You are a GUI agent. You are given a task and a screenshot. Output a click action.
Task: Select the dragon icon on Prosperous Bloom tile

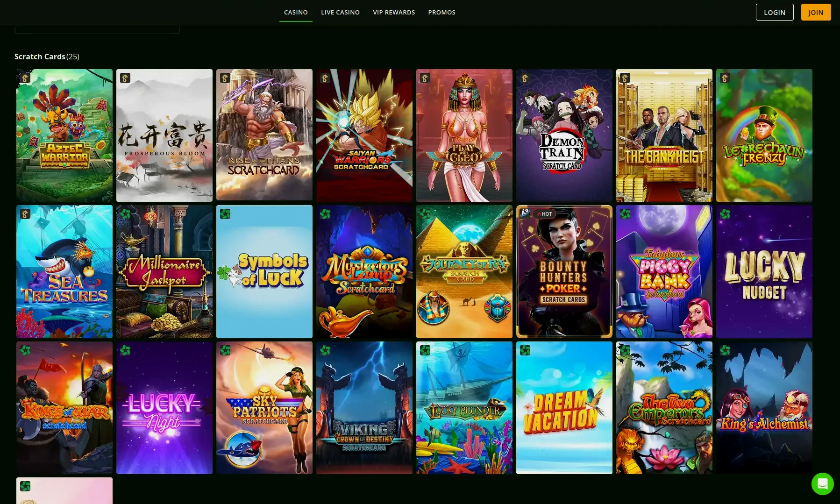tap(125, 78)
